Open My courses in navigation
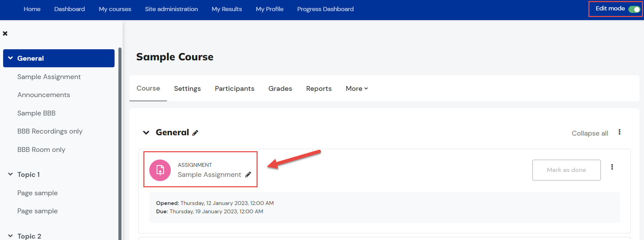Screen dimensions: 644x240 pos(115,9)
